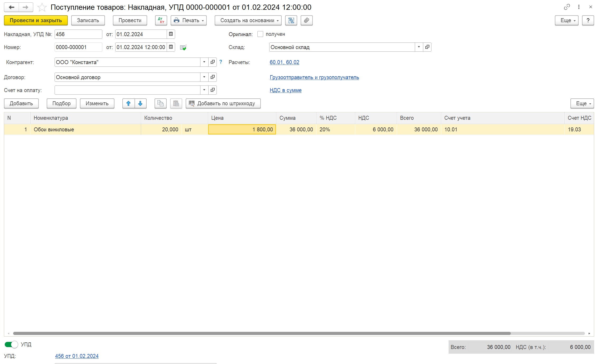This screenshot has height=364, width=601.
Task: Click the Номер field 0000-000001
Action: pyautogui.click(x=78, y=47)
